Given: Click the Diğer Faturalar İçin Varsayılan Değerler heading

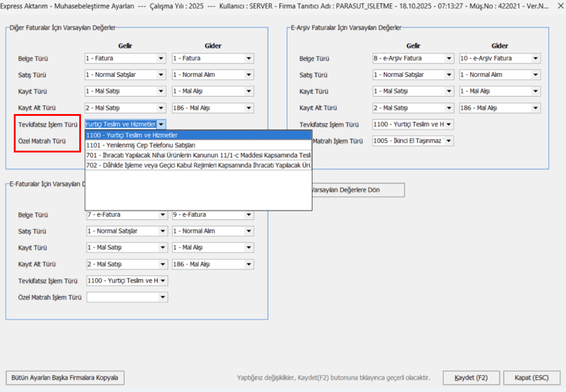Looking at the screenshot, I should tap(62, 28).
